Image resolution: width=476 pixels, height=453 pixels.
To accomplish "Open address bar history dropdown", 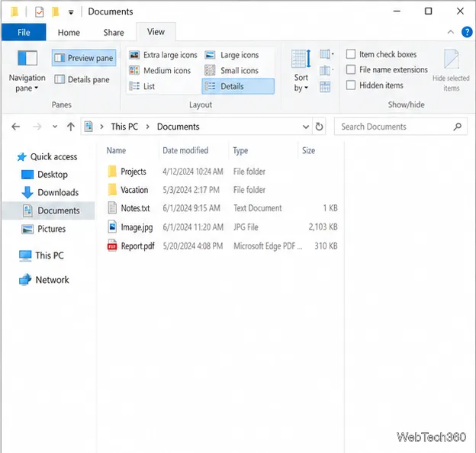I will pyautogui.click(x=306, y=127).
